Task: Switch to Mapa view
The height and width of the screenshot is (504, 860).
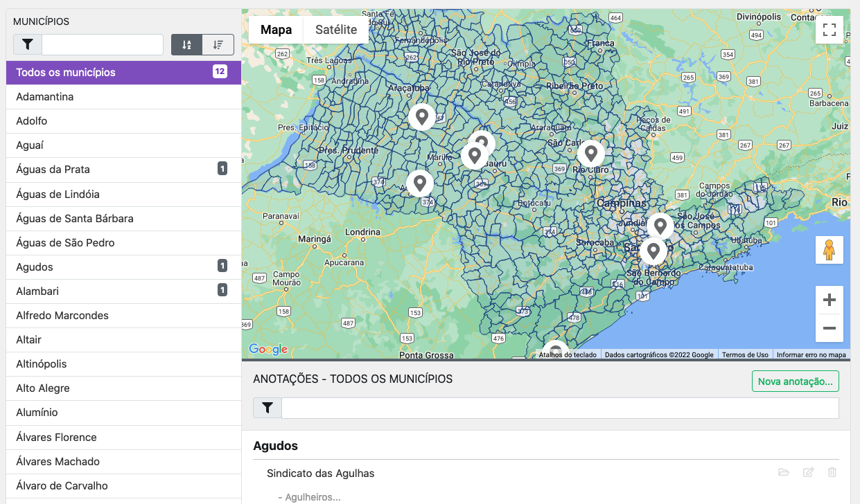Action: click(x=276, y=30)
